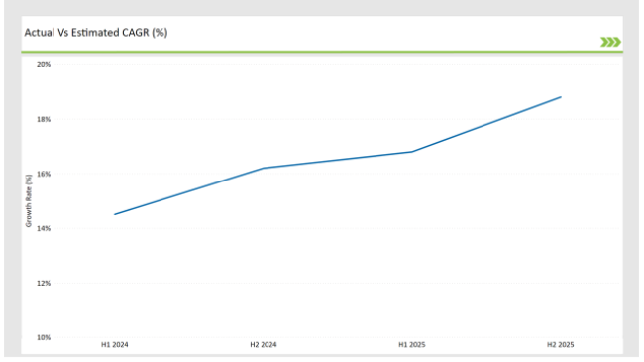Viewport: 644px width, 362px height.
Task: Click the green triple-chevron arrow icon
Action: tap(610, 42)
